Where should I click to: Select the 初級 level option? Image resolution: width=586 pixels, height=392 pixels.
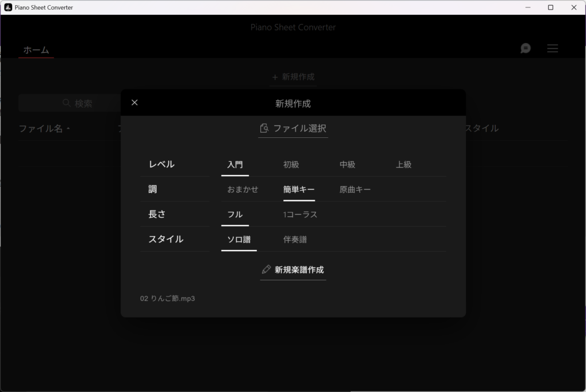coord(291,164)
